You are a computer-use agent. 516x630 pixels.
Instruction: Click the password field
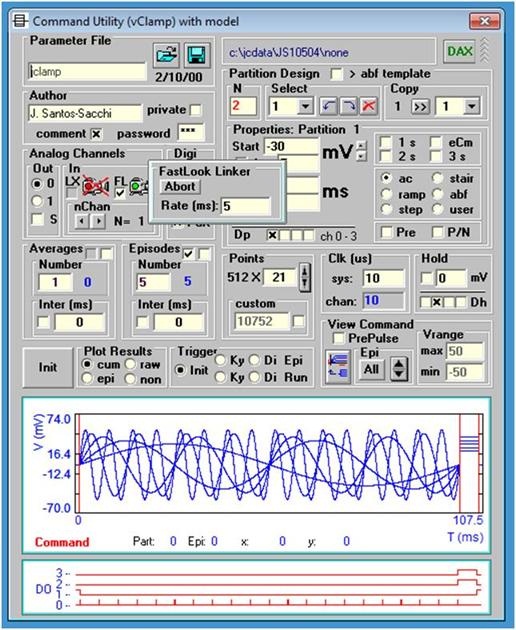[x=191, y=133]
